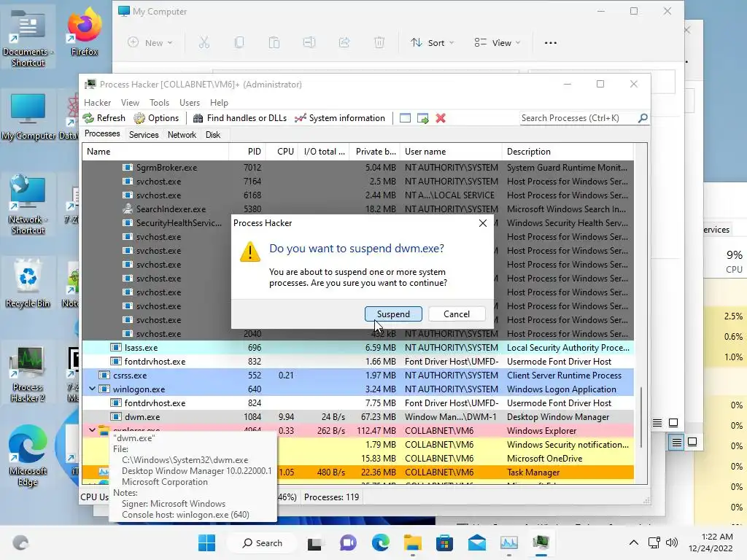Viewport: 747px width, 560px height.
Task: Select the My Computer desktop icon
Action: tap(28, 117)
